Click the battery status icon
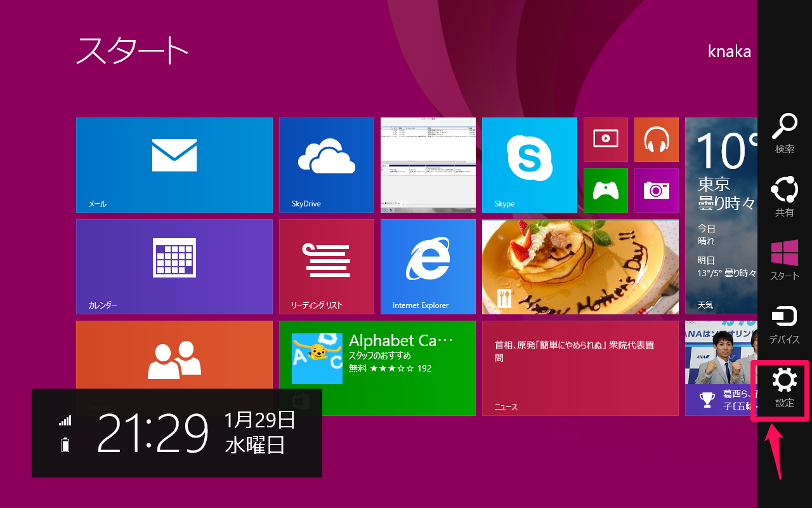 [65, 444]
